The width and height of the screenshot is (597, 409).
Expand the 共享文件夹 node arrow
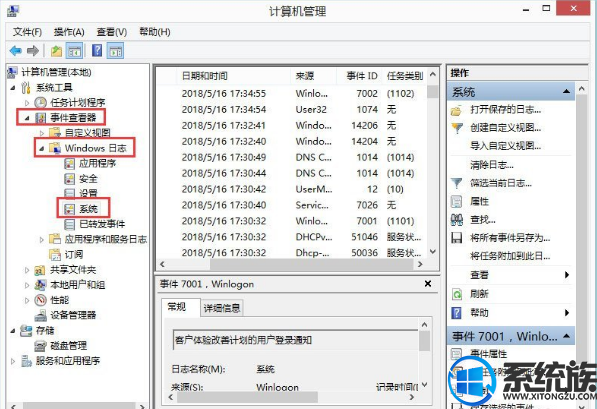(x=27, y=270)
